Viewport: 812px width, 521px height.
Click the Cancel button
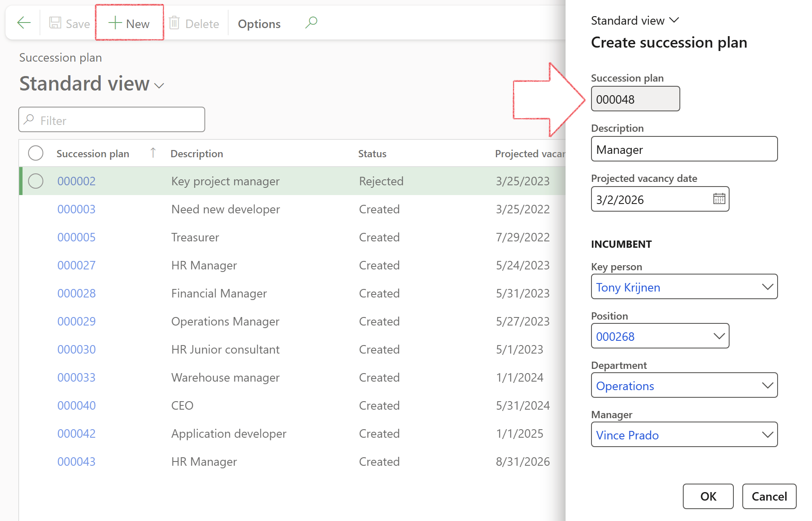click(769, 496)
